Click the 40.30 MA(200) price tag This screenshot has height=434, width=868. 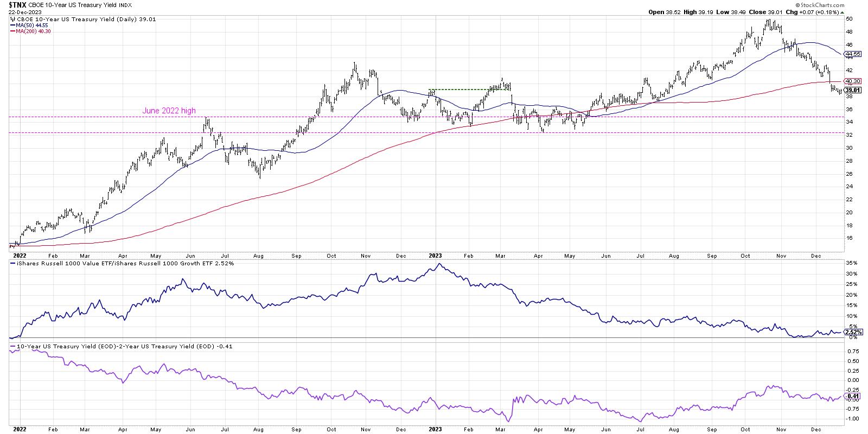tap(853, 81)
